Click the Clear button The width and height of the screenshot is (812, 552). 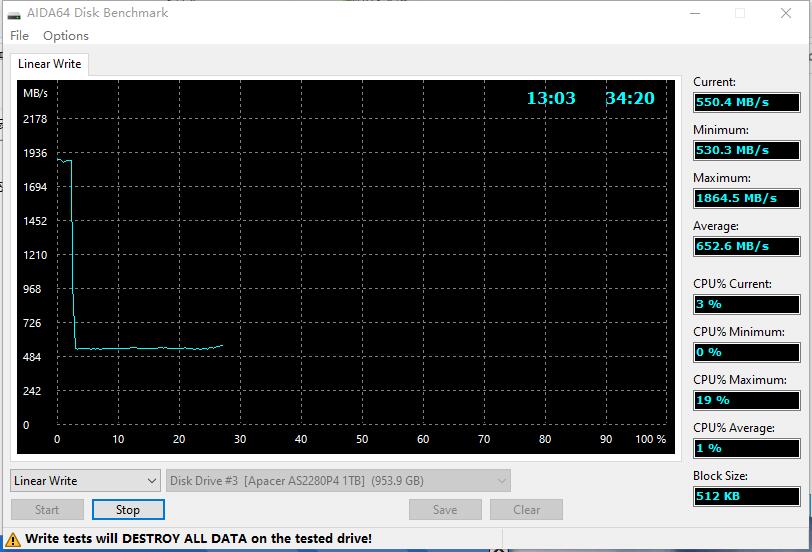[526, 510]
